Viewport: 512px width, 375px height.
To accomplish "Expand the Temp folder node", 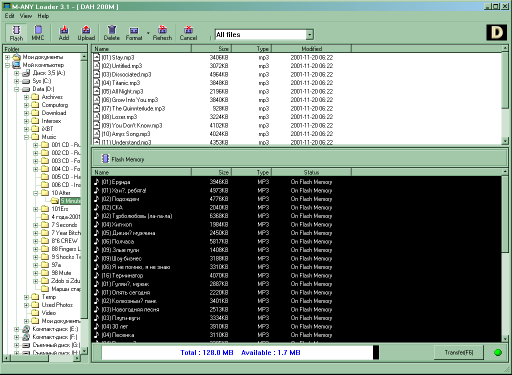I will [x=27, y=297].
